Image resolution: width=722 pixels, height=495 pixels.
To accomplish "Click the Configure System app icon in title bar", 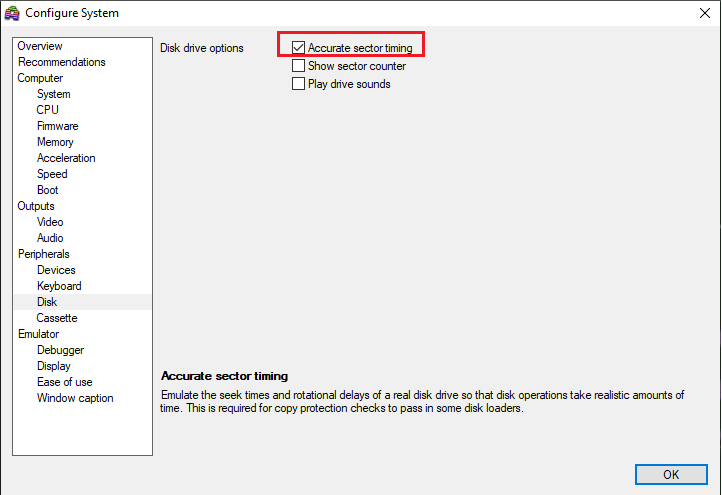I will (12, 13).
